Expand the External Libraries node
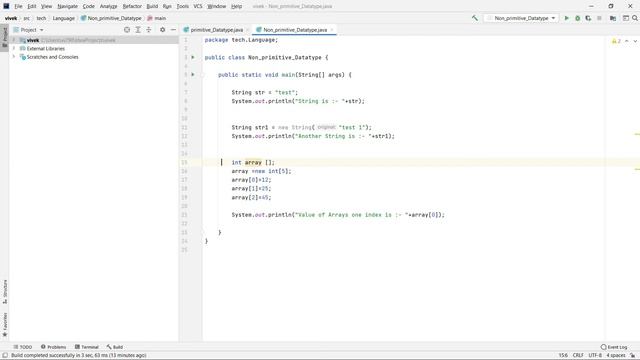Screen dimensions: 640x360 coord(13,49)
